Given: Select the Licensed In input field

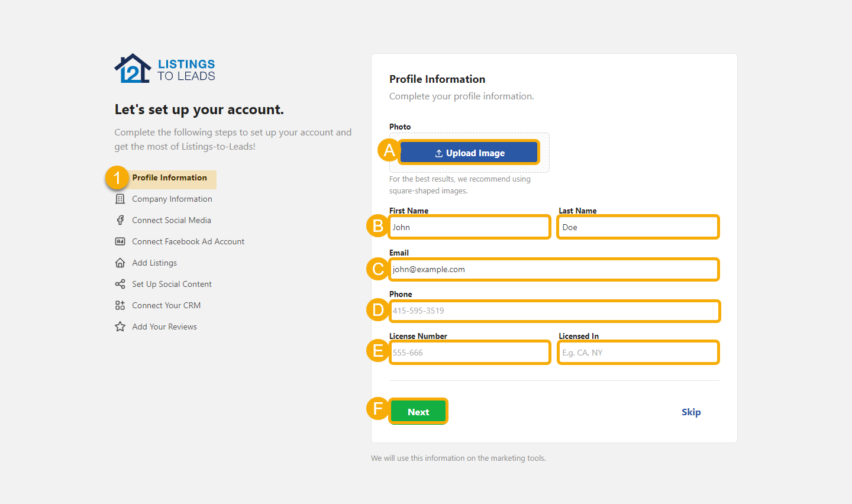Looking at the screenshot, I should pyautogui.click(x=638, y=352).
